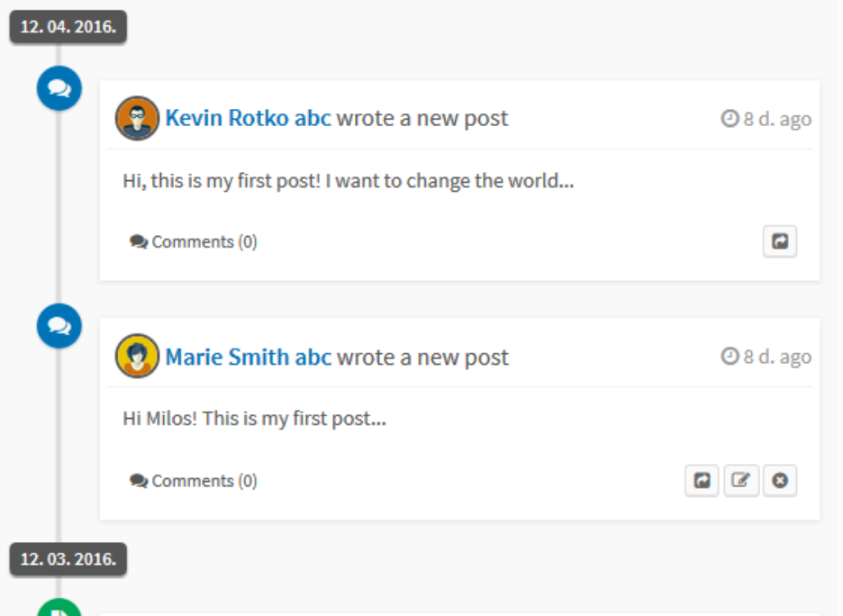843x616 pixels.
Task: Edit Marie Smith's post
Action: pos(741,481)
